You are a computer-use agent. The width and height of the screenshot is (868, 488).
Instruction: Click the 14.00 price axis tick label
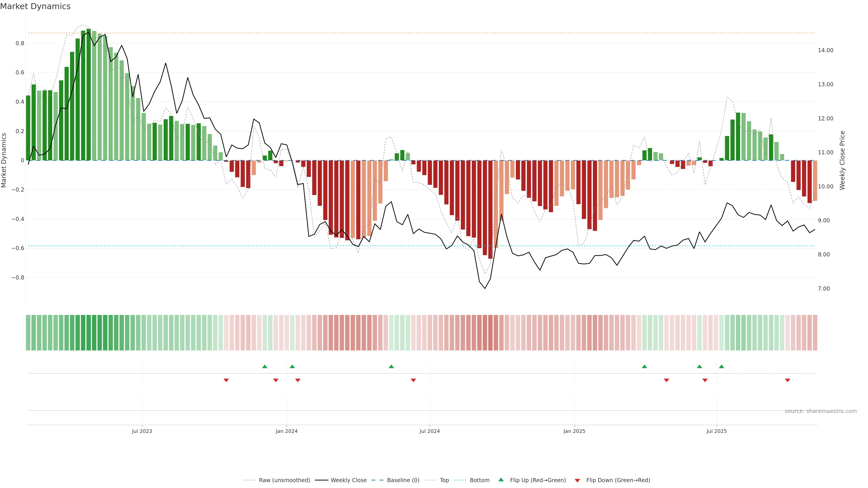pos(825,50)
